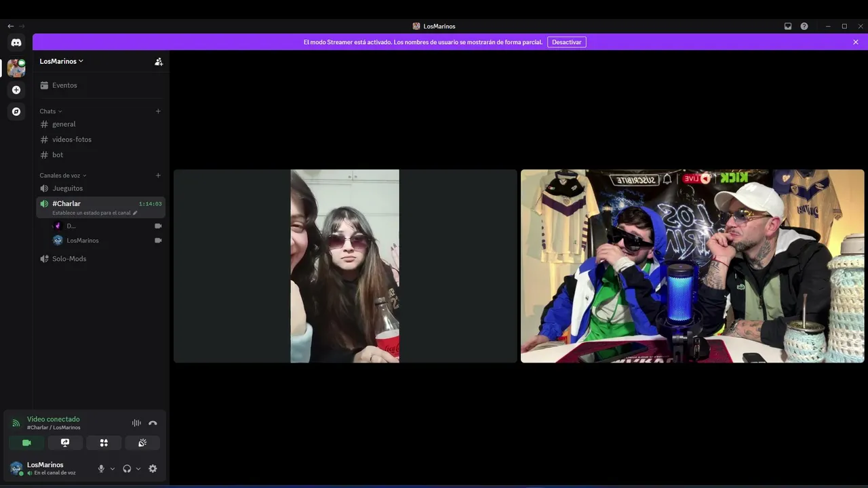The image size is (868, 488).
Task: Click the add a server plus icon
Action: click(x=16, y=89)
